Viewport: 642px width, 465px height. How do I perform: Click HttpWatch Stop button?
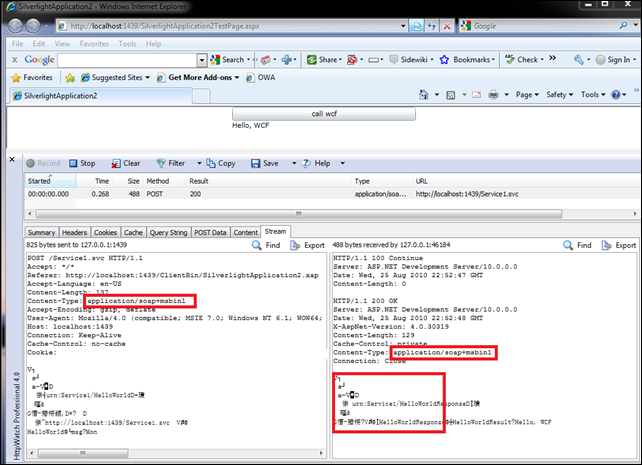pos(82,163)
